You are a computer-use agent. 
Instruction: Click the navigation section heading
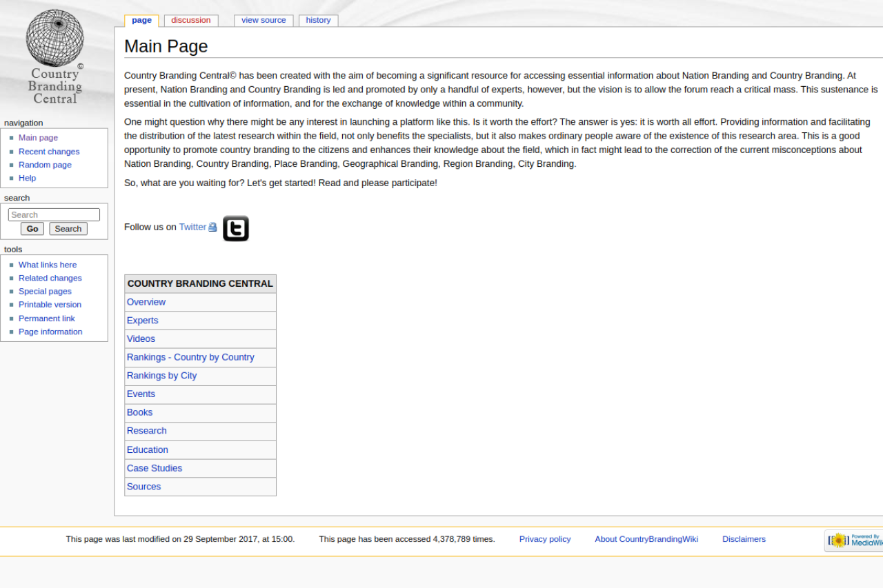point(23,123)
